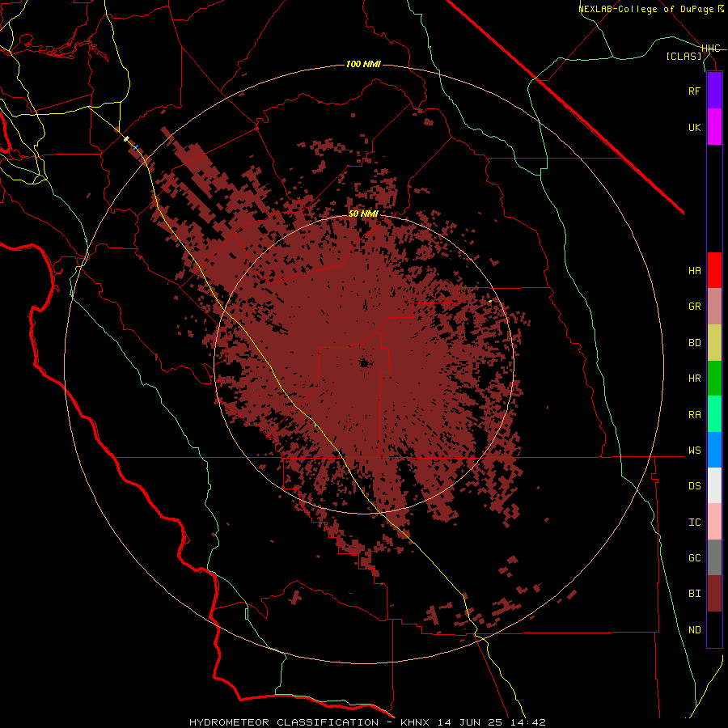728x728 pixels.
Task: Click the BD legend label
Action: click(x=694, y=343)
